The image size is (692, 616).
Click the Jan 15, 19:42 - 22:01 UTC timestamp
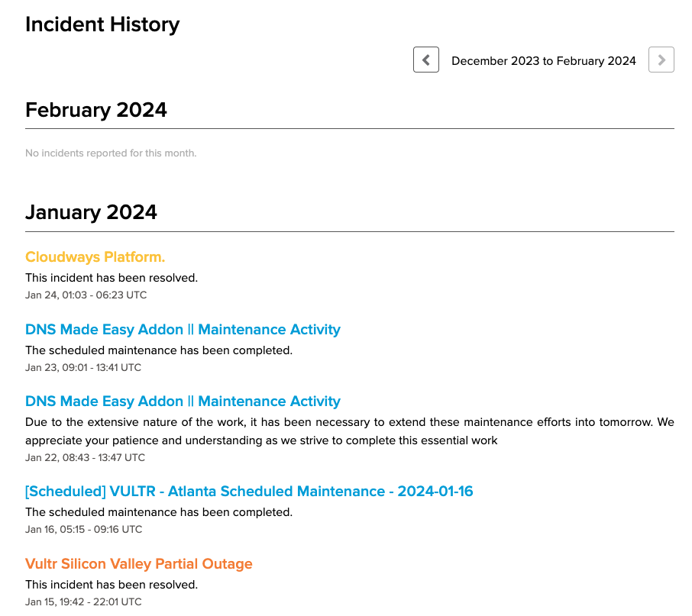83,601
